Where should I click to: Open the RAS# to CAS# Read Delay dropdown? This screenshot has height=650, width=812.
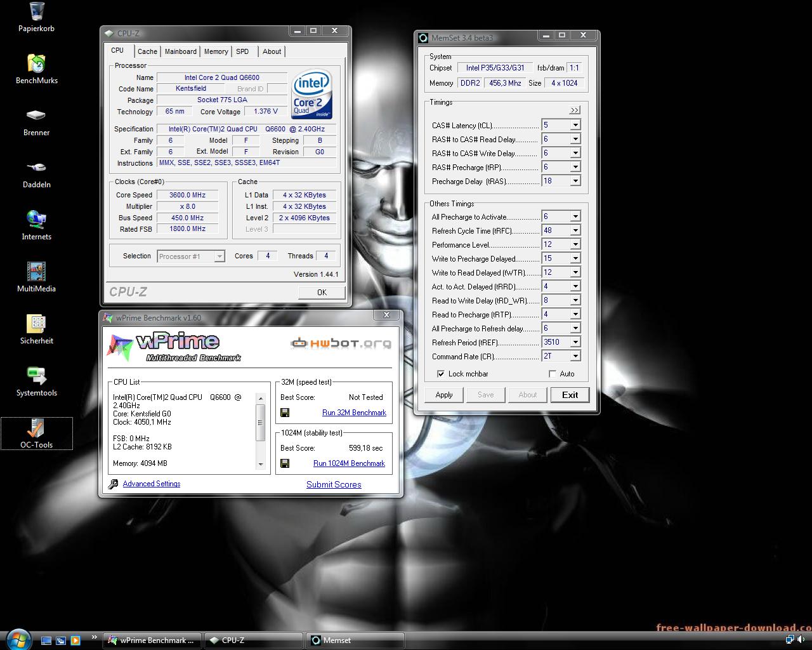point(575,139)
